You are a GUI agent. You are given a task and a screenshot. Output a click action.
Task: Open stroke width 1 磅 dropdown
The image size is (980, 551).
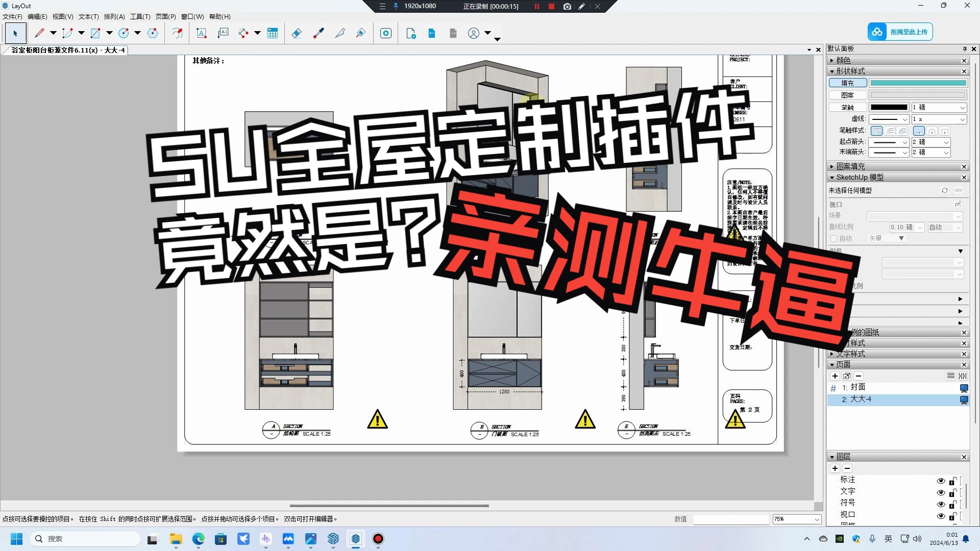point(939,107)
